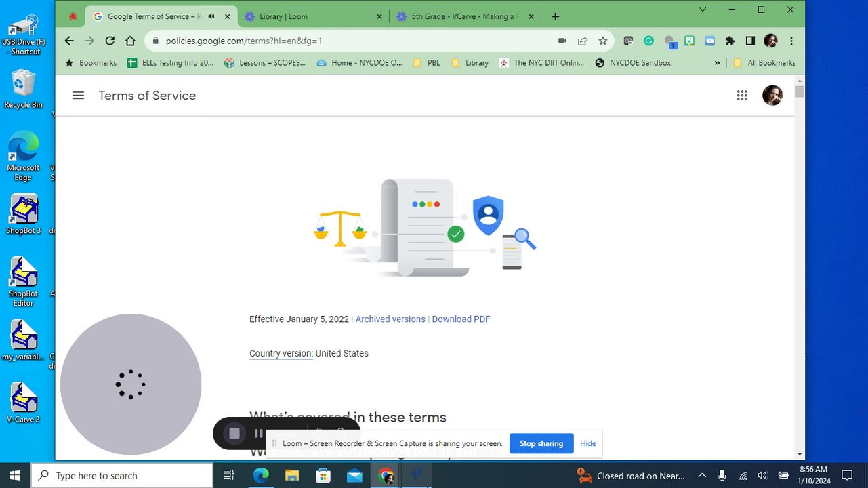Screen dimensions: 868x488
Task: Reload the current page
Action: click(x=110, y=41)
